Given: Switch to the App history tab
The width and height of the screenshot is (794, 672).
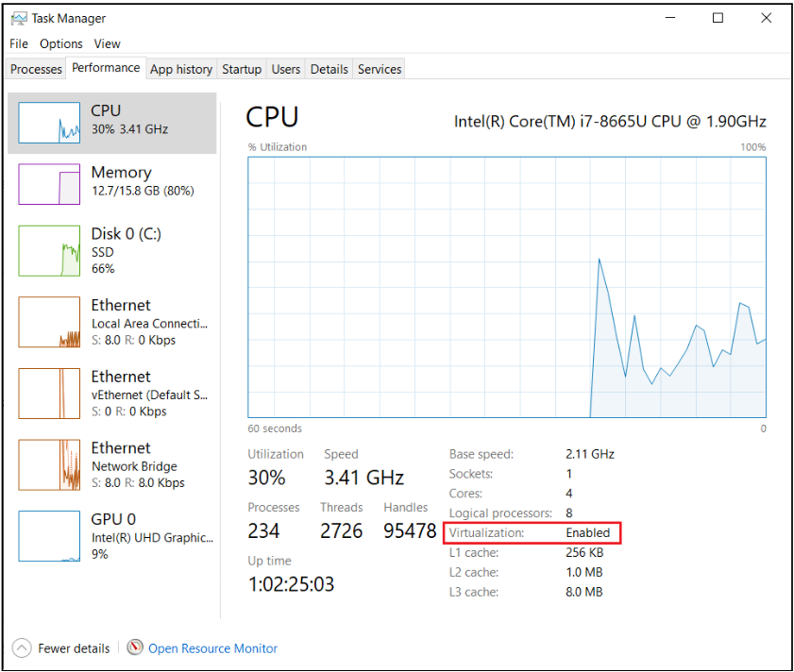Looking at the screenshot, I should coord(181,69).
